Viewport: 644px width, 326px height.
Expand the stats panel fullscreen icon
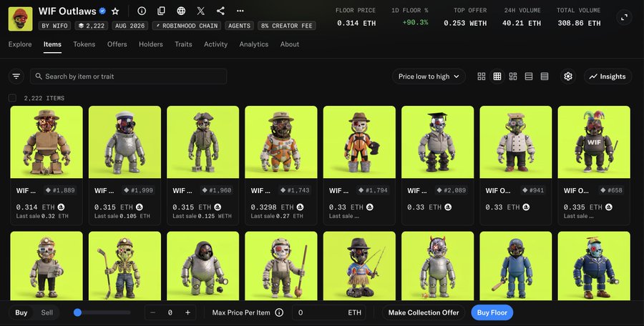pyautogui.click(x=624, y=17)
